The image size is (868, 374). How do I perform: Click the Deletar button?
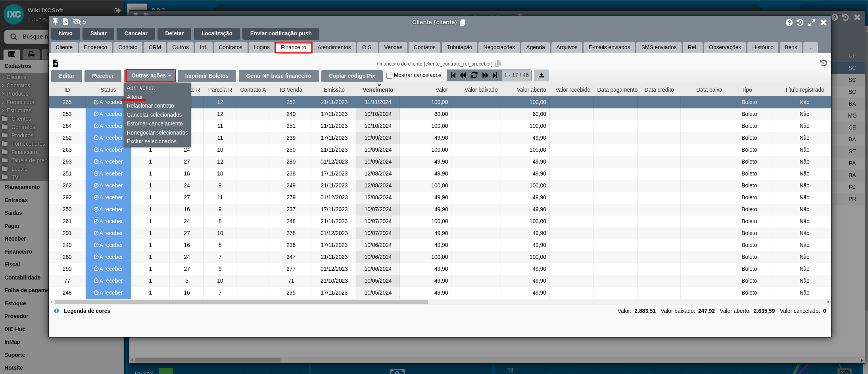[175, 33]
